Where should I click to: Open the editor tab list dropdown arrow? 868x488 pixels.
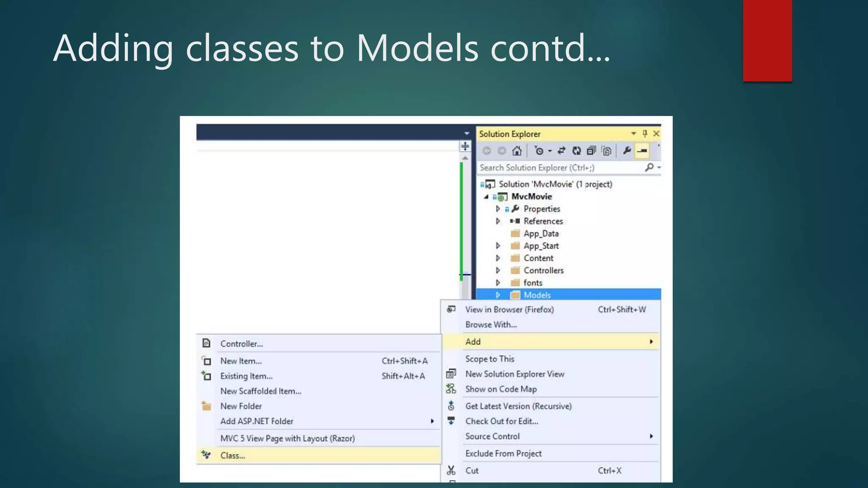(x=467, y=133)
